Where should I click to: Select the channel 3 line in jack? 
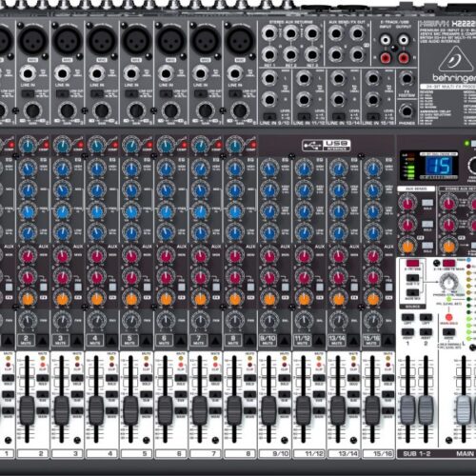[62, 74]
